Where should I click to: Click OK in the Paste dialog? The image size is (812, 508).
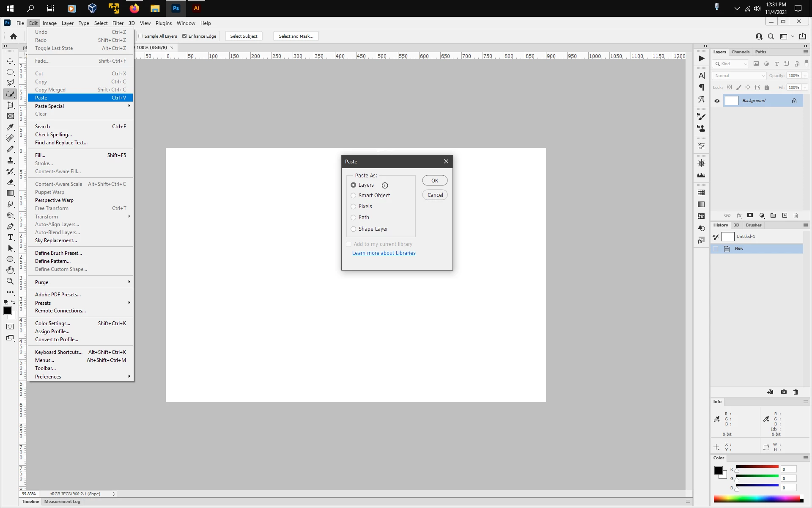coord(434,181)
